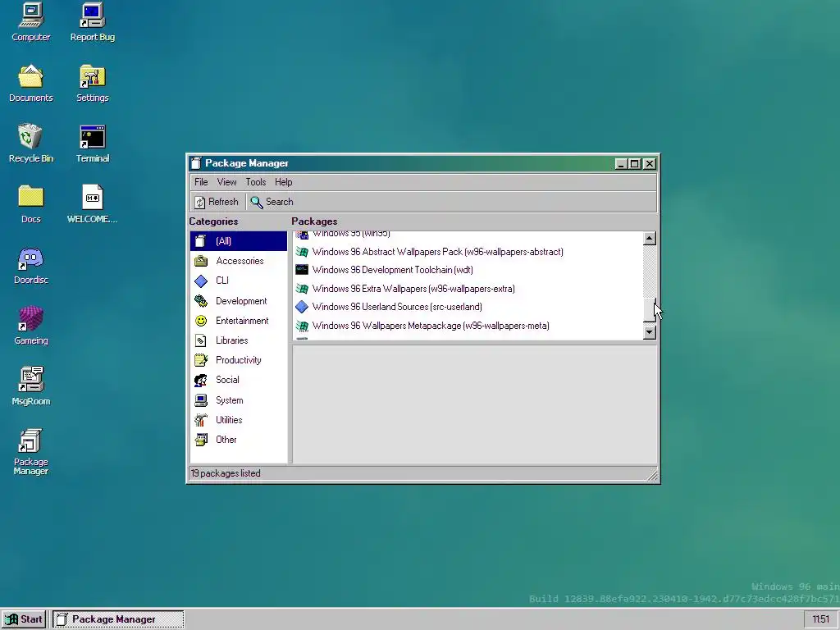Select Windows 96 Abstract Wallpapers Pack package
Screen dimensions: 840x630
click(468, 252)
